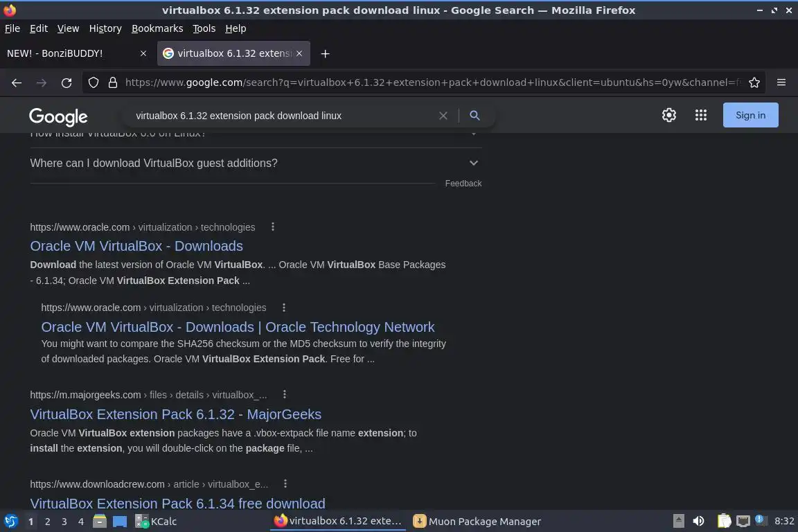Click the panel clock showing 8:32
This screenshot has height=532, width=798.
pyautogui.click(x=783, y=521)
